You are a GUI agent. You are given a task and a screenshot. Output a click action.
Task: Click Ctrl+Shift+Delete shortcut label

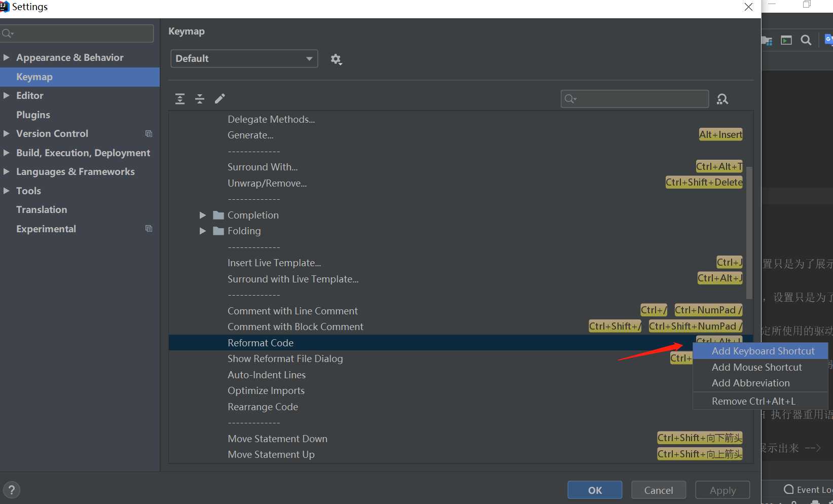click(x=704, y=183)
